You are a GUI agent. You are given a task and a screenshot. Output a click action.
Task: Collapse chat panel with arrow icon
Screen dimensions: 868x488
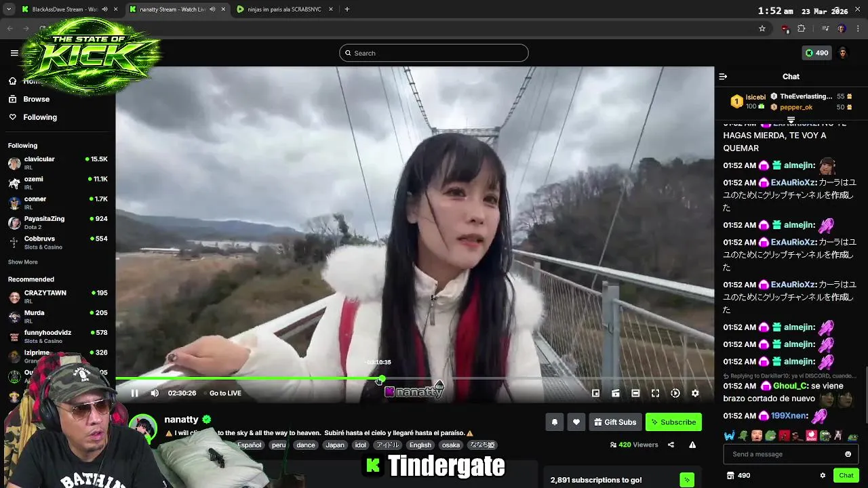(723, 77)
